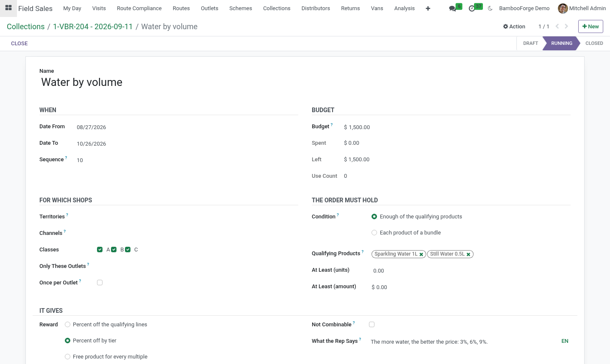Open the Distributors menu

[x=316, y=8]
